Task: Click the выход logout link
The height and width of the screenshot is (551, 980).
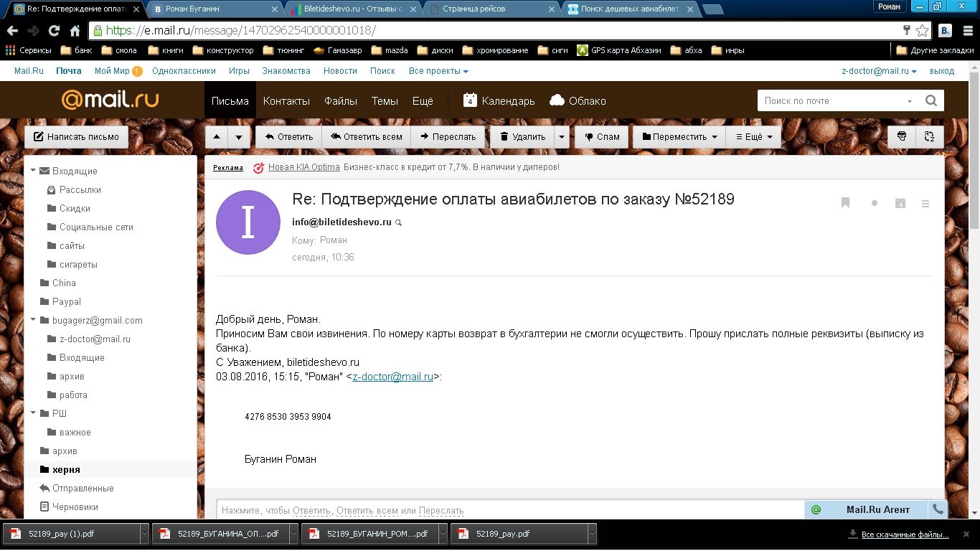Action: tap(942, 71)
